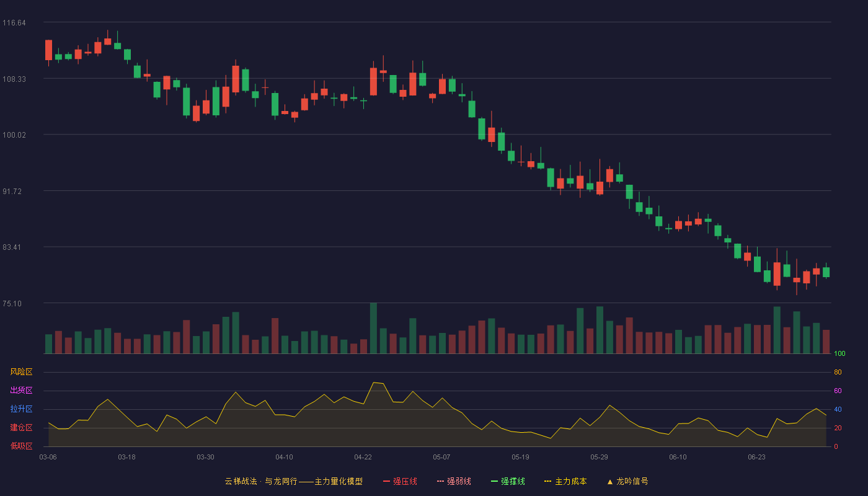
Task: Click the blue 40 indicator axis value
Action: (838, 409)
